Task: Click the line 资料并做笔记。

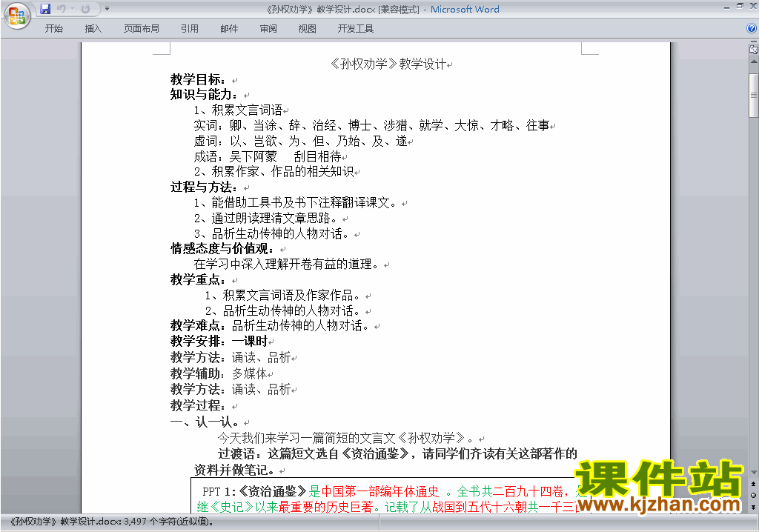Action: (234, 470)
